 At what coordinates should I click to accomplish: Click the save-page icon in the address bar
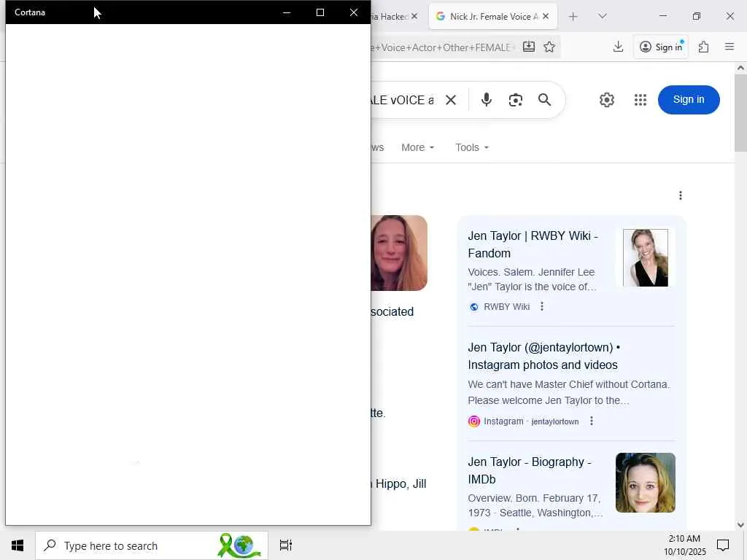[x=529, y=47]
